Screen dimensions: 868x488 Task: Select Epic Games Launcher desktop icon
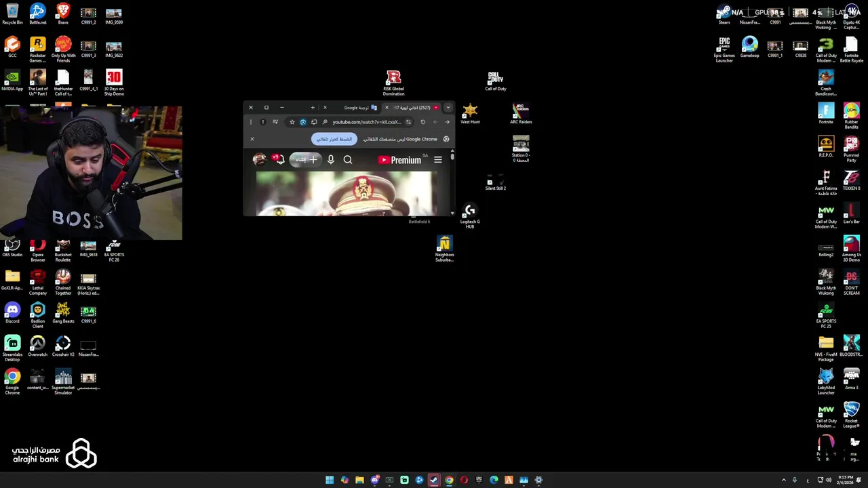click(x=724, y=49)
